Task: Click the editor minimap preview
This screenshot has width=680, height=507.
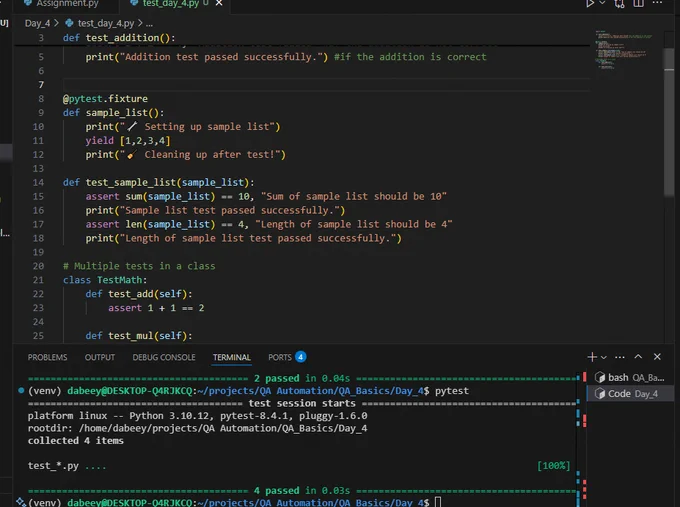Action: click(624, 50)
